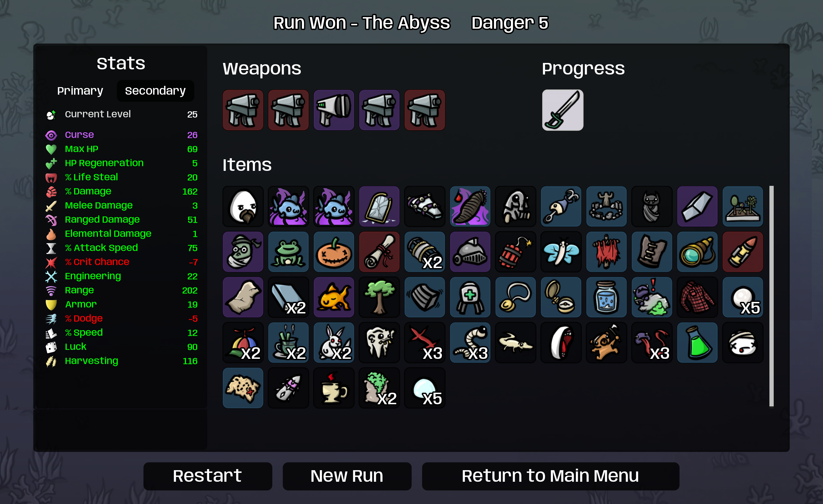The height and width of the screenshot is (504, 823).
Task: Click the red plaid shirt item
Action: tap(697, 297)
